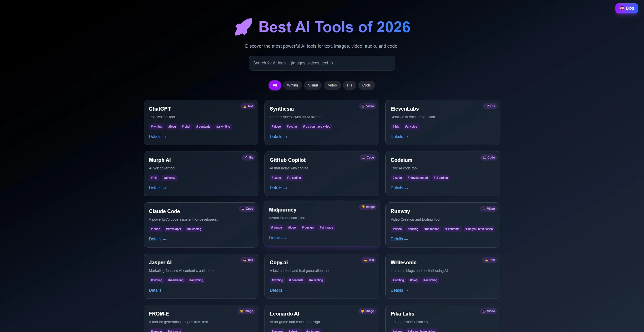The width and height of the screenshot is (644, 332).
Task: Click the Text badge on ChatGPT card
Action: point(248,106)
